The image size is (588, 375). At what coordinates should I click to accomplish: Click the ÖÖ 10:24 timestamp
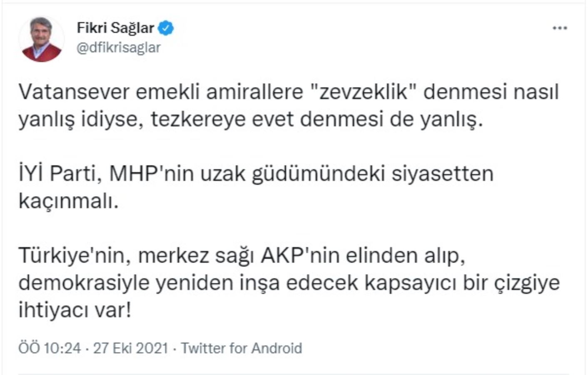point(50,348)
